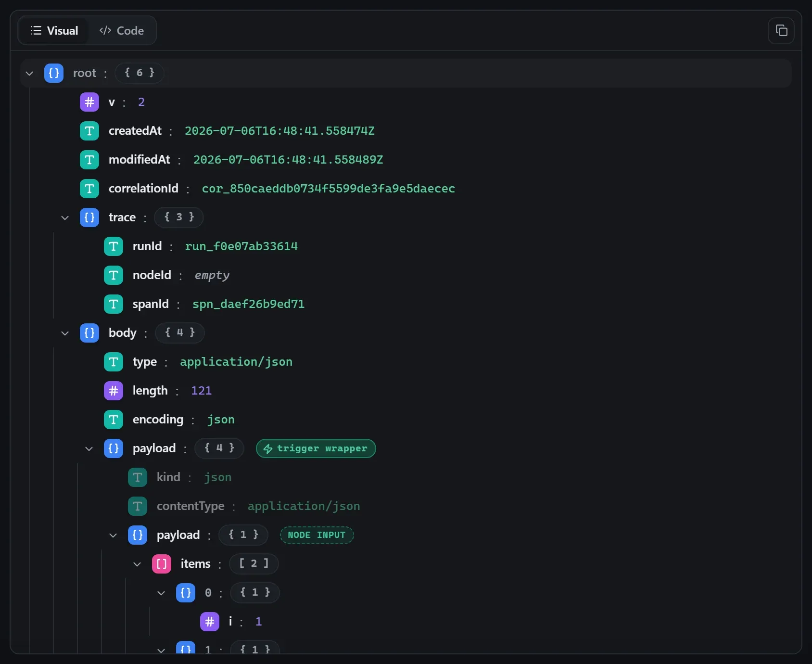Click the text icon beside modifiedAt

89,160
